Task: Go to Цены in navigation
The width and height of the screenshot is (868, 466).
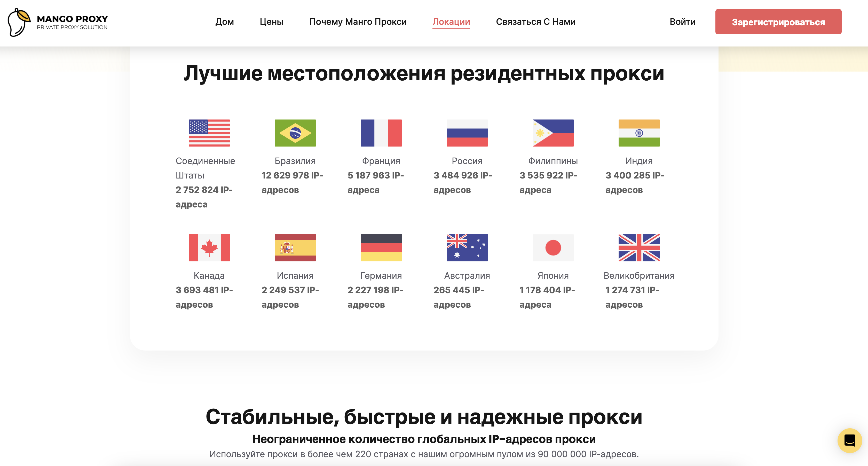Action: 271,22
